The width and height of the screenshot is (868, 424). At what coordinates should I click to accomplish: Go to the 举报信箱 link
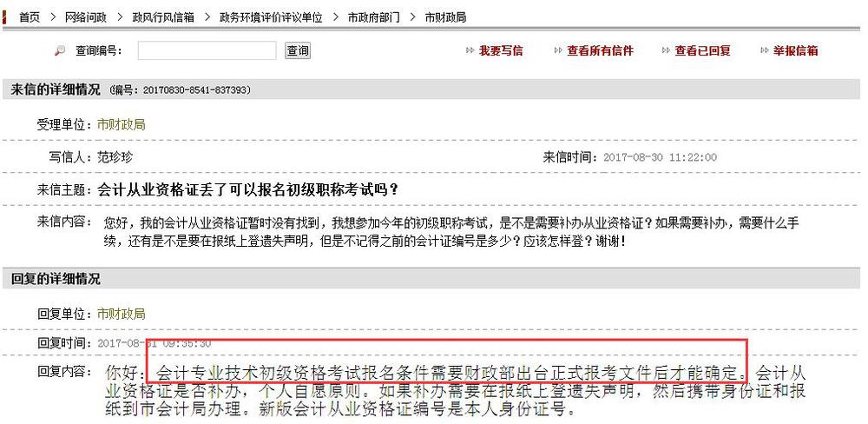click(795, 51)
